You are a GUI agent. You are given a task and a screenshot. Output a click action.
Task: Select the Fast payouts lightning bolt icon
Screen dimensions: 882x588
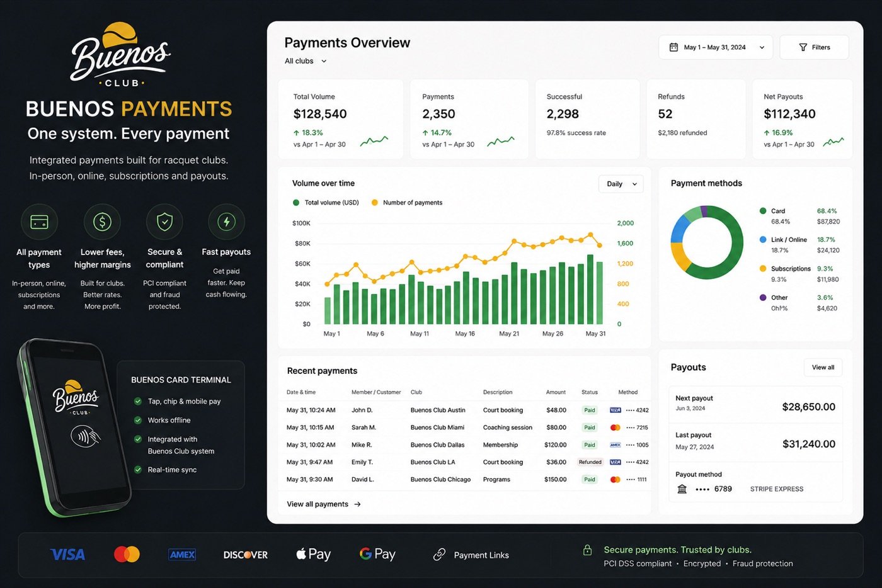pos(226,222)
